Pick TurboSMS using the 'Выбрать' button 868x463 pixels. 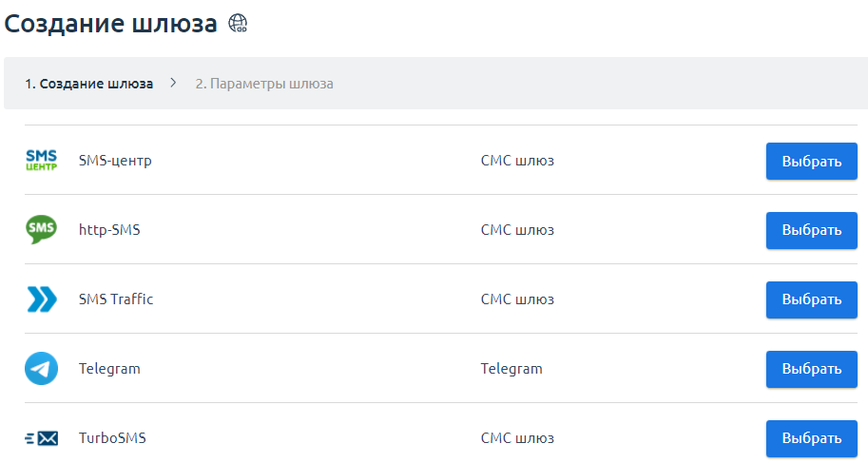coord(811,438)
